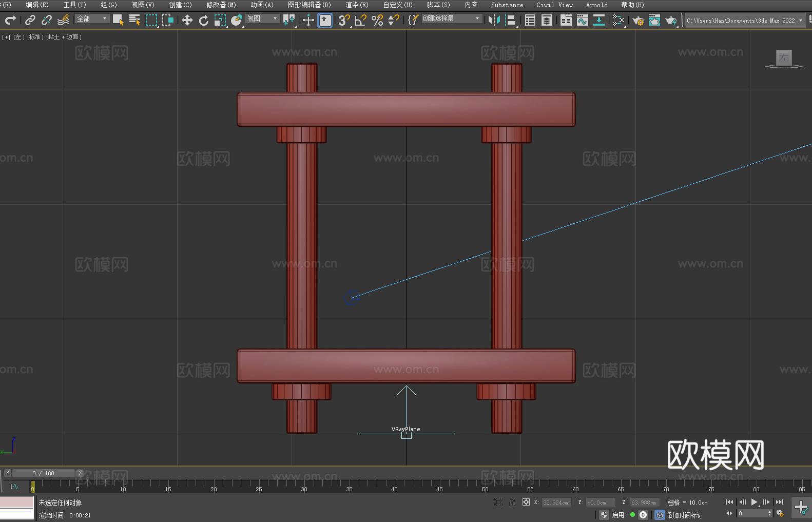Activate the Select and Scale tool
The image size is (812, 522).
click(220, 20)
